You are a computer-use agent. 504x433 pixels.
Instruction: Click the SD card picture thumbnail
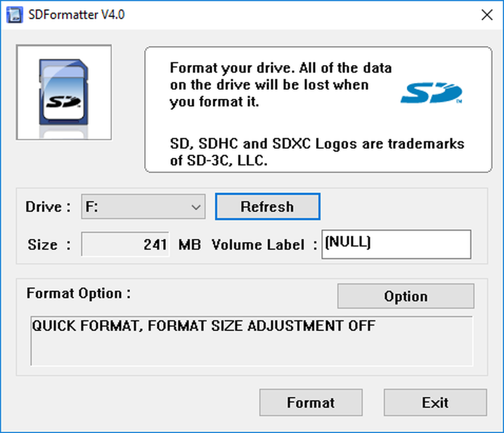pyautogui.click(x=64, y=93)
